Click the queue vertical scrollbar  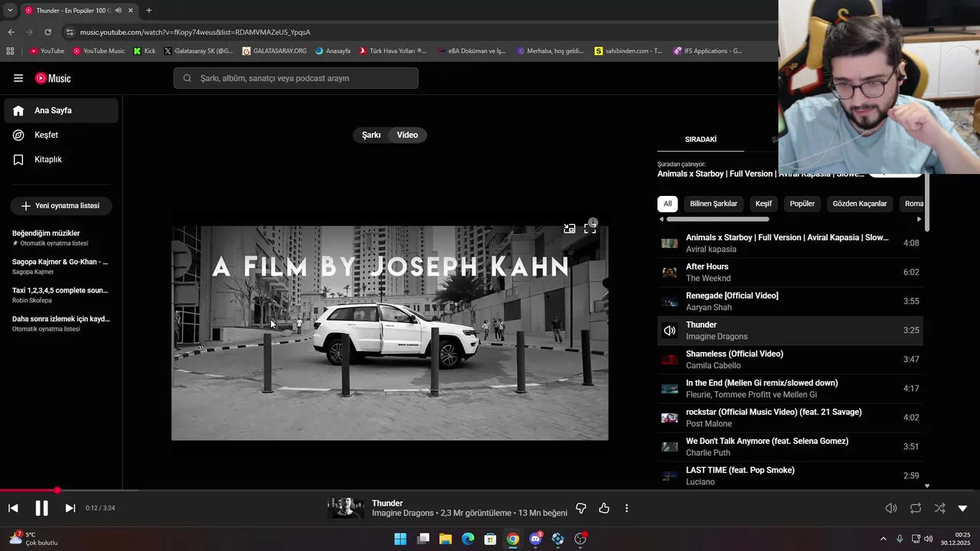[927, 203]
